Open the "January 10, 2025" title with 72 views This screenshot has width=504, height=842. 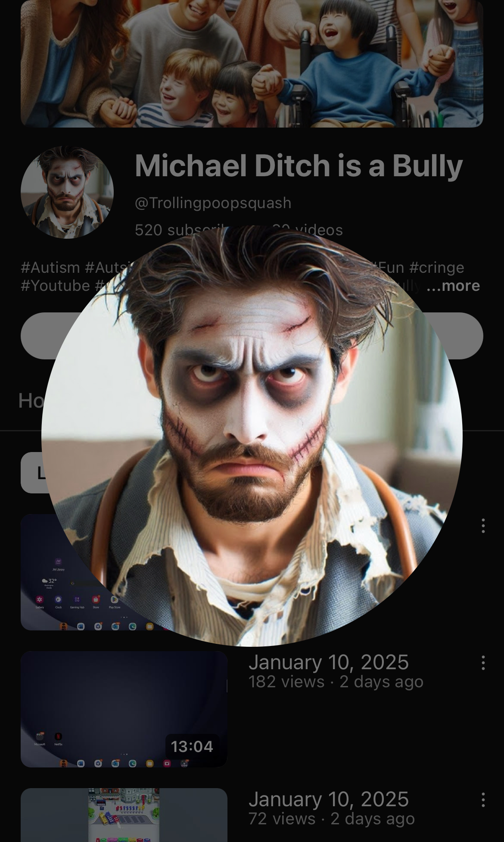pos(329,799)
